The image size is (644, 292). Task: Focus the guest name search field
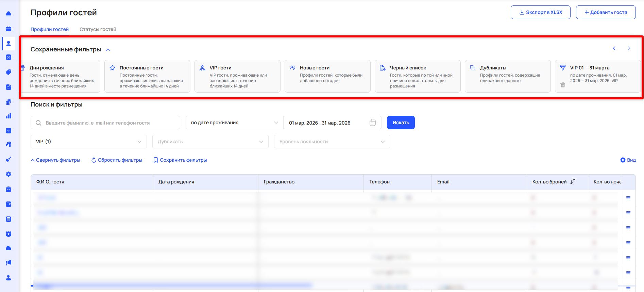coord(109,123)
